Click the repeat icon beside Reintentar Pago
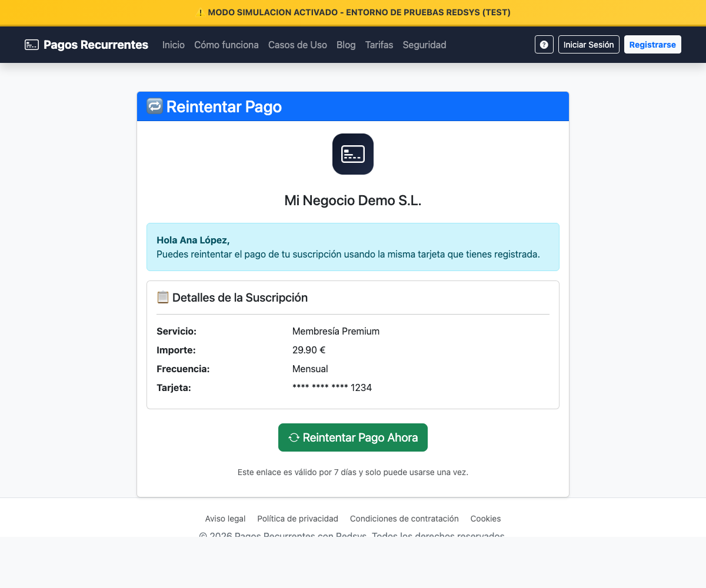The width and height of the screenshot is (706, 588). coord(155,106)
